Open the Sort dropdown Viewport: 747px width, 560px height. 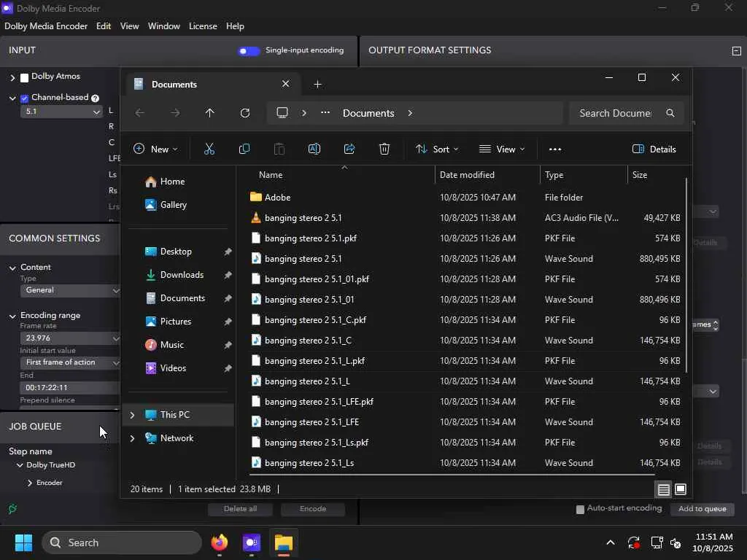[436, 149]
